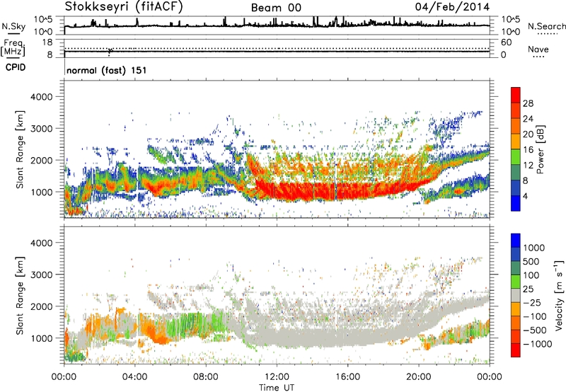
Task: Click velocity colorbar value 25
Action: [529, 289]
